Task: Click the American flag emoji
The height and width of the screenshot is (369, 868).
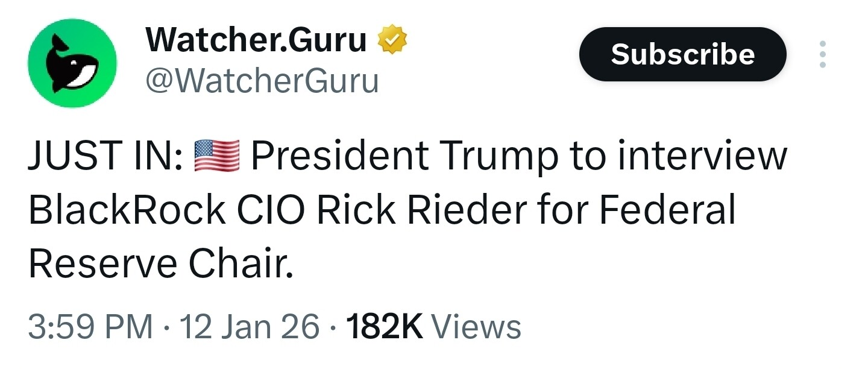Action: [x=217, y=157]
